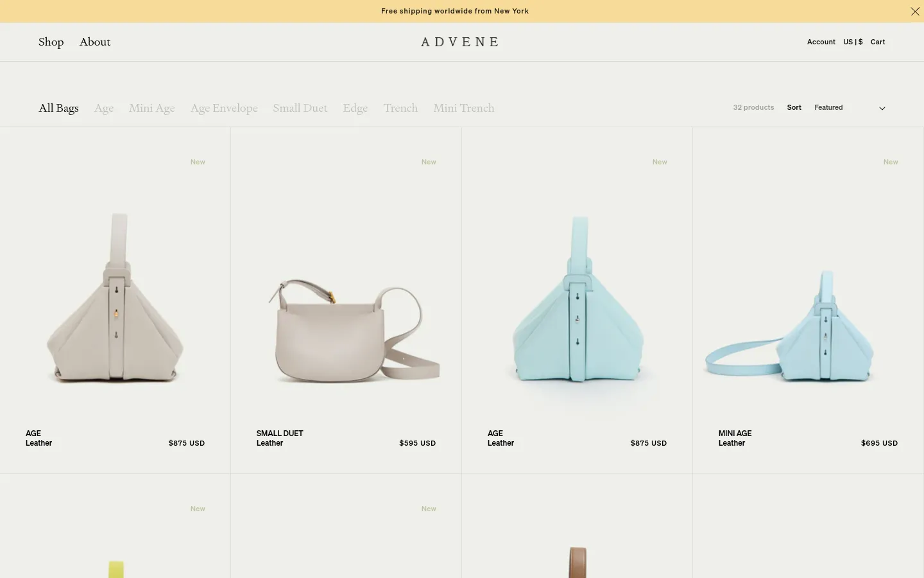View the grey Small Duet bag image
The height and width of the screenshot is (578, 924).
[354, 331]
